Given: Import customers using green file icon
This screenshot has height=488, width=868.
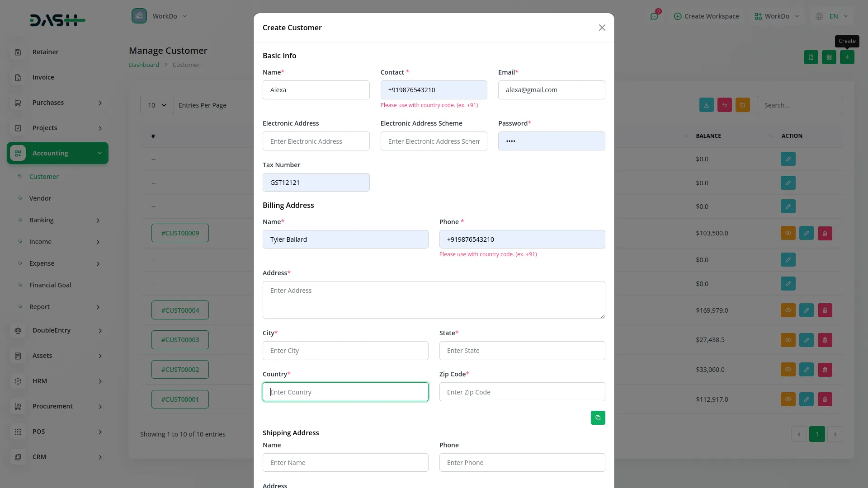Looking at the screenshot, I should pos(811,57).
